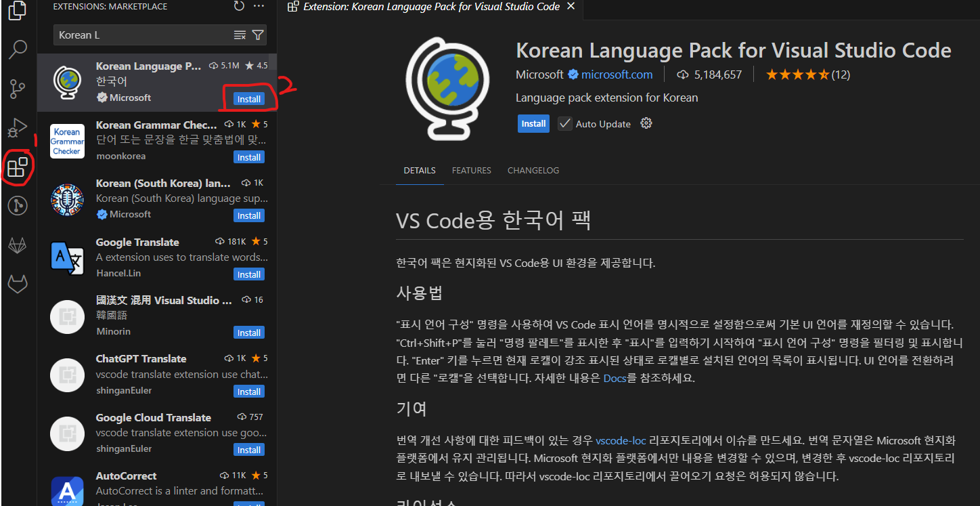
Task: Switch to the FEATURES tab
Action: pos(472,171)
